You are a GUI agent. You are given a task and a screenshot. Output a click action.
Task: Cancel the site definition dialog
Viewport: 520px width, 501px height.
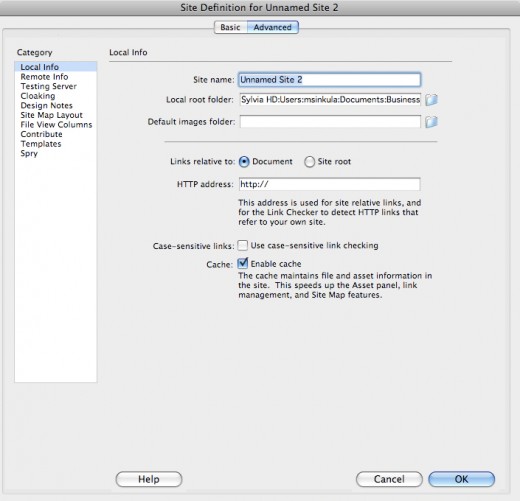pos(389,479)
